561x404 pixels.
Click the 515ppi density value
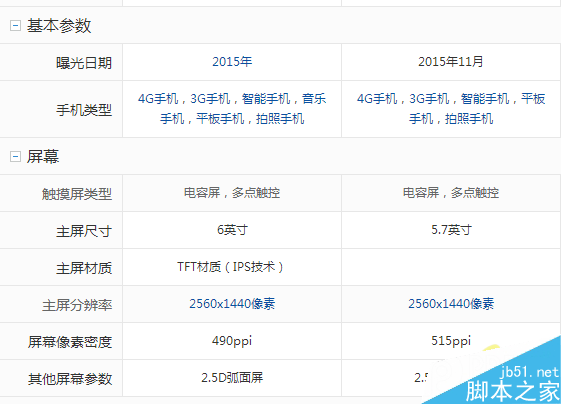click(x=451, y=341)
